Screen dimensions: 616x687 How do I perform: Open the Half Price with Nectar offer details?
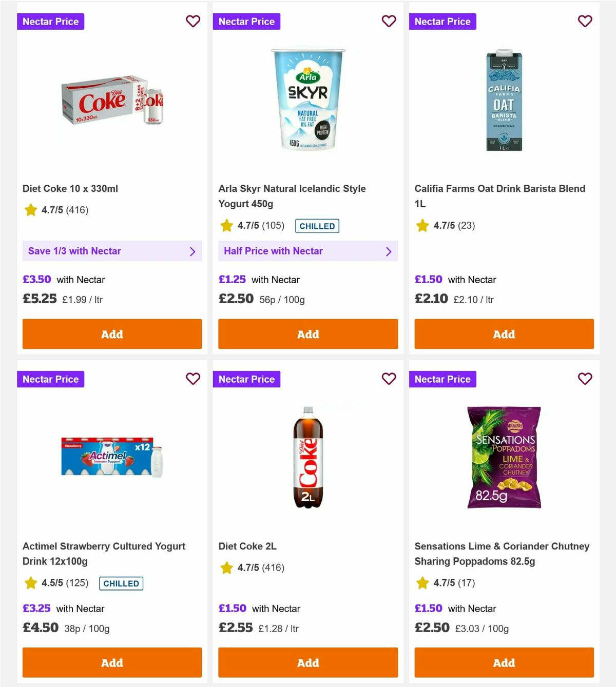click(389, 251)
